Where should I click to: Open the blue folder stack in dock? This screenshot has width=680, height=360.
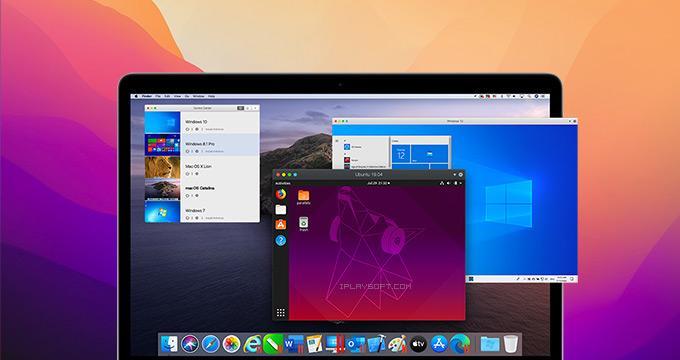click(x=490, y=344)
